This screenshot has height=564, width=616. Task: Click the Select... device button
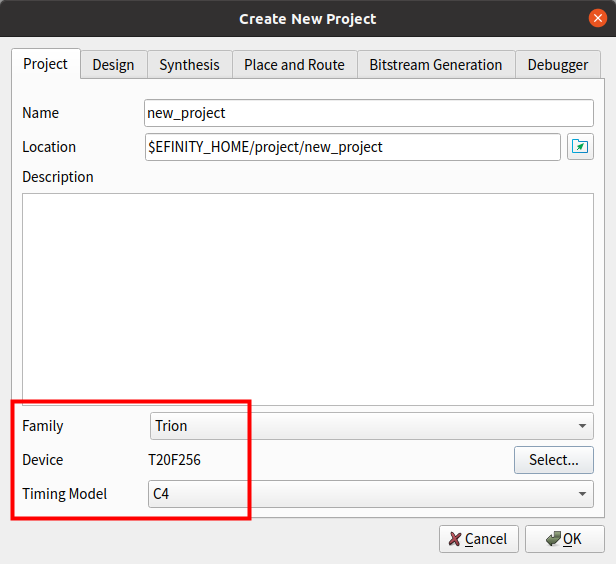(554, 460)
